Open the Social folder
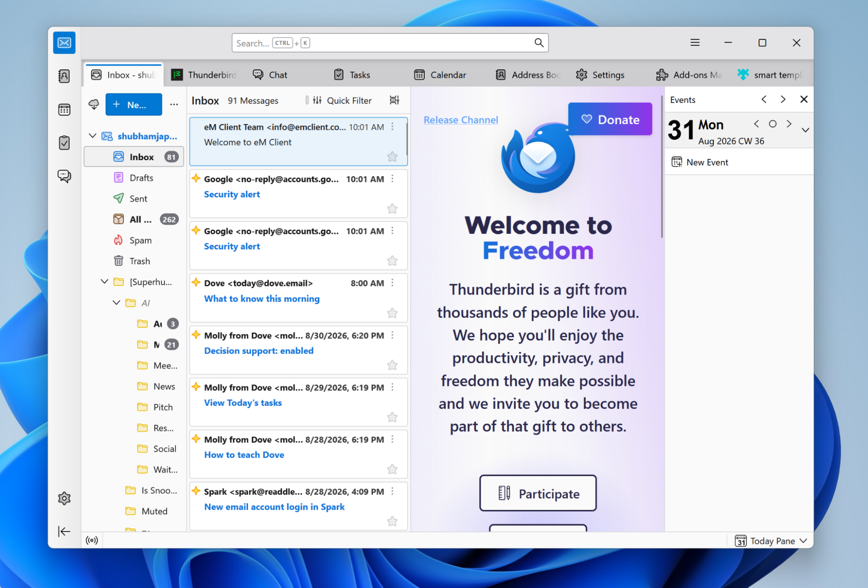This screenshot has height=588, width=868. click(x=134, y=449)
